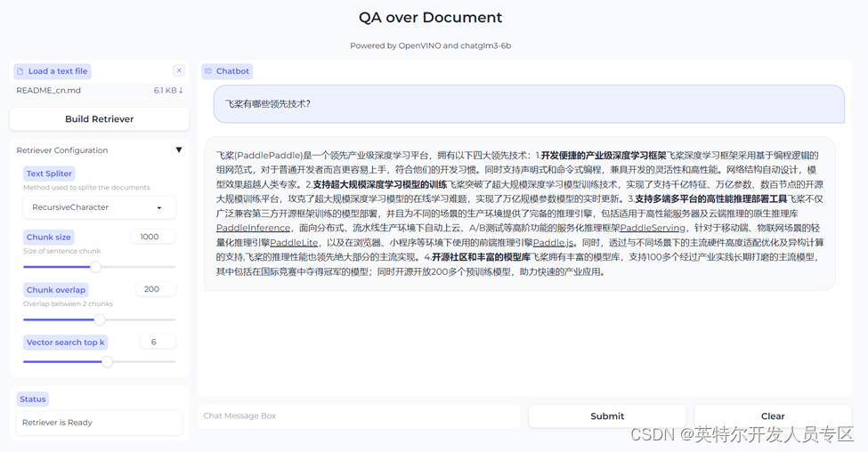Open the PaddleLite link in the answer
Screen dimensions: 868x452
(x=294, y=242)
